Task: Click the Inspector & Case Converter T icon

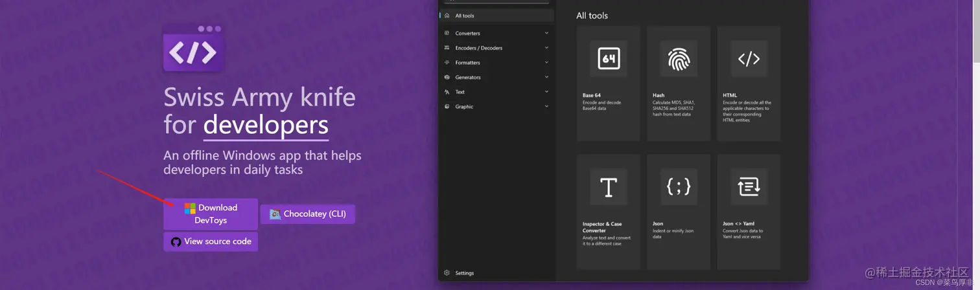Action: click(609, 187)
